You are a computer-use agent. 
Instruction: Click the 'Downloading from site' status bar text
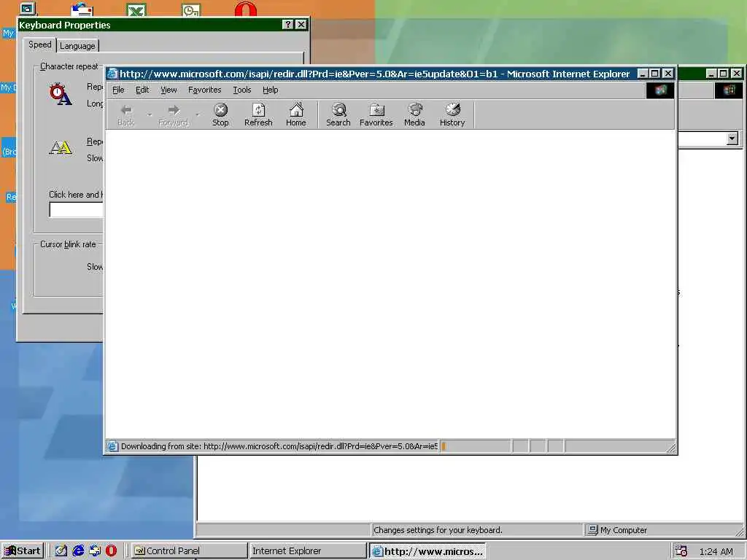[x=279, y=446]
